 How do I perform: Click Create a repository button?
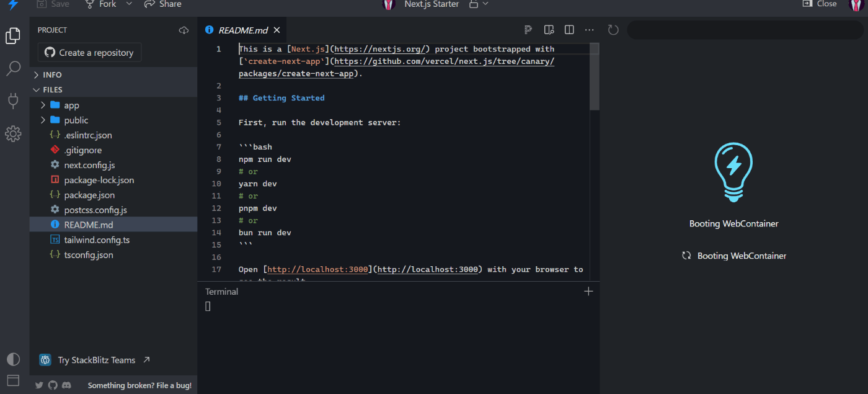tap(90, 53)
